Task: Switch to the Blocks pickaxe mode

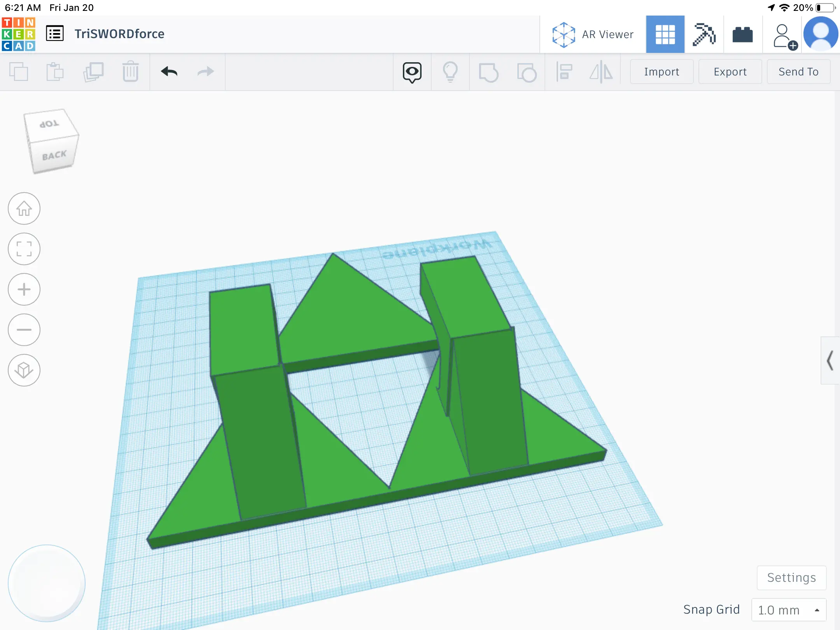Action: tap(704, 35)
